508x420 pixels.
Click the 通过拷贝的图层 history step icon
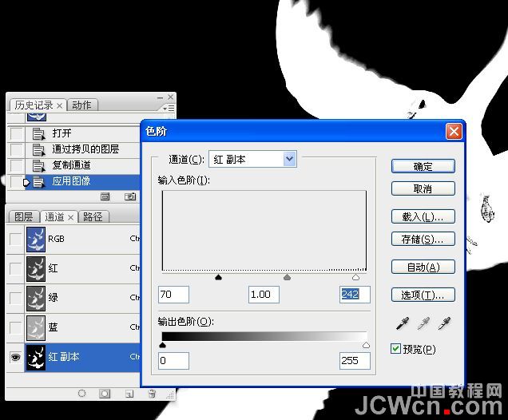coord(38,149)
